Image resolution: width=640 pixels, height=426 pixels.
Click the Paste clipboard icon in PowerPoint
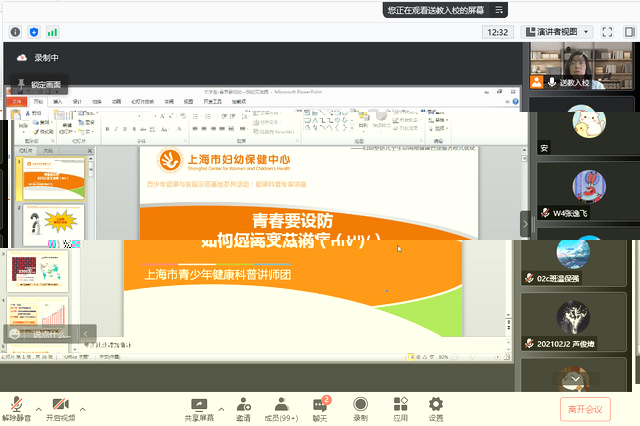point(16,117)
